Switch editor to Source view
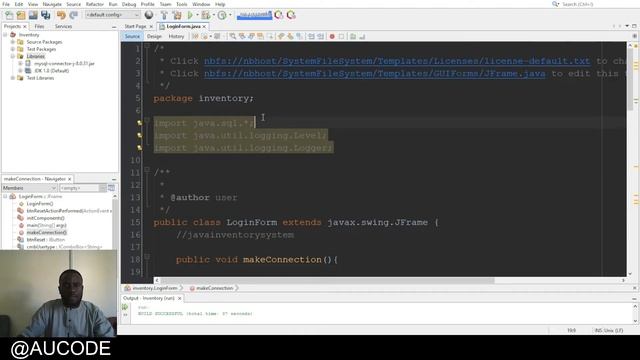This screenshot has width=640, height=360. tap(132, 36)
